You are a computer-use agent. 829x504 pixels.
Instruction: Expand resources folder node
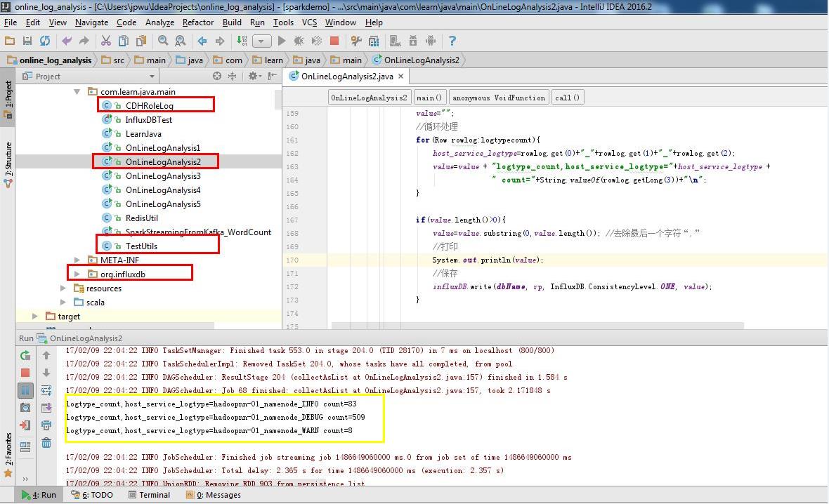click(x=63, y=288)
